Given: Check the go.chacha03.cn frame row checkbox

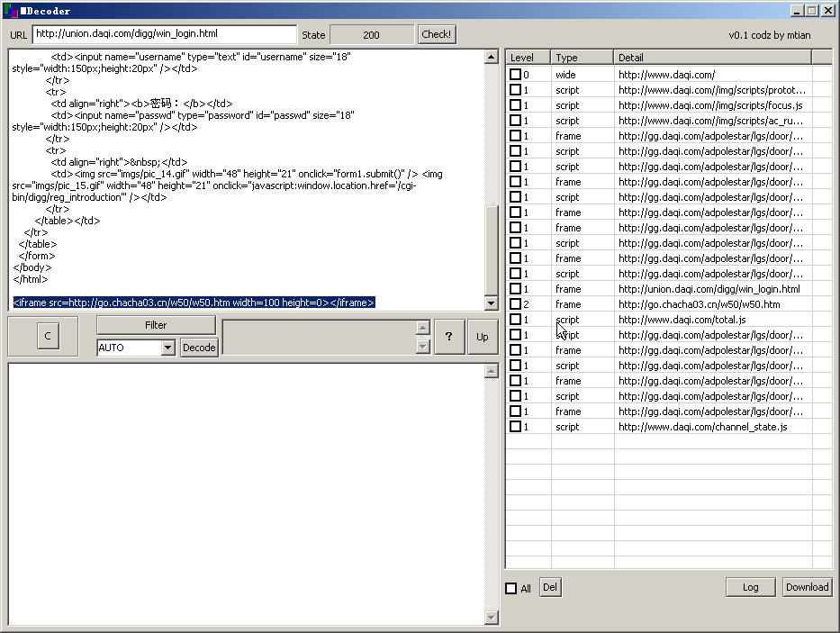Looking at the screenshot, I should [x=516, y=304].
